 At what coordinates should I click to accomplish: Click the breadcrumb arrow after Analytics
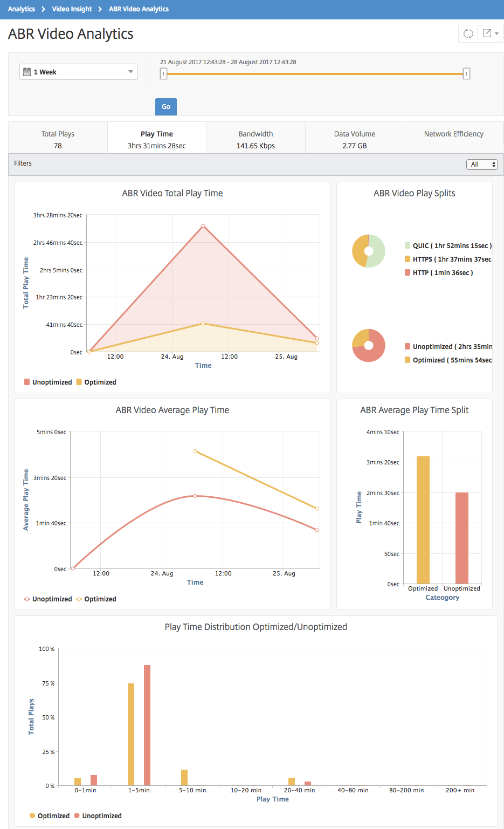pyautogui.click(x=44, y=9)
